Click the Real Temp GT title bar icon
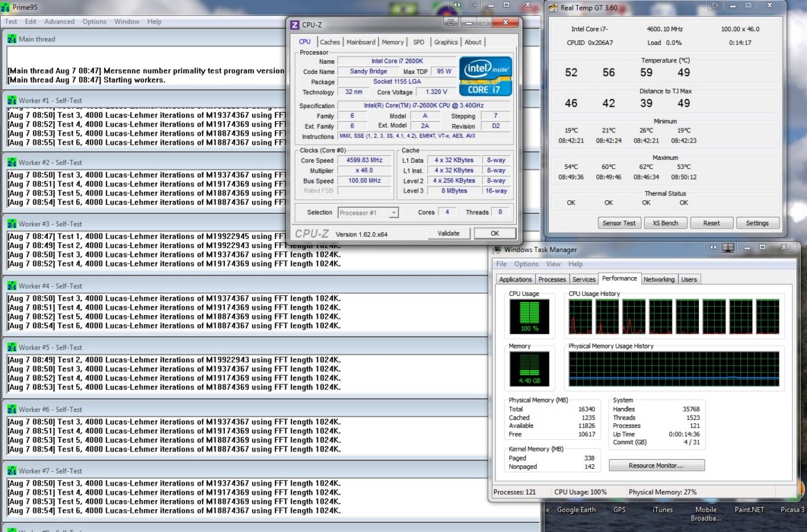The width and height of the screenshot is (807, 532). click(553, 8)
